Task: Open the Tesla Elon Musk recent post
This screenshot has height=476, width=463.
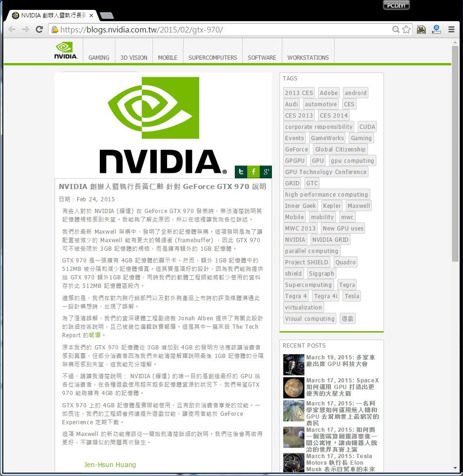Action: 341,462
